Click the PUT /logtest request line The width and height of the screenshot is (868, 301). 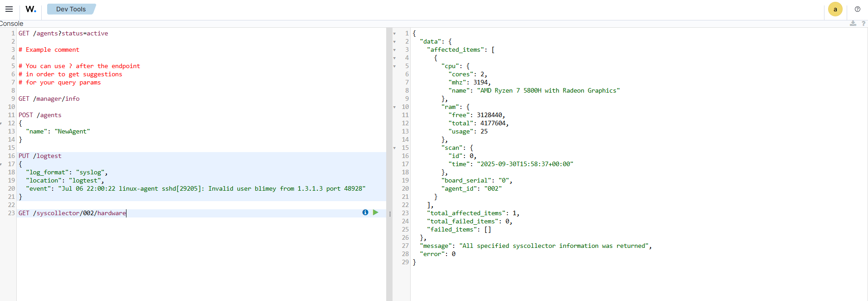click(x=40, y=156)
